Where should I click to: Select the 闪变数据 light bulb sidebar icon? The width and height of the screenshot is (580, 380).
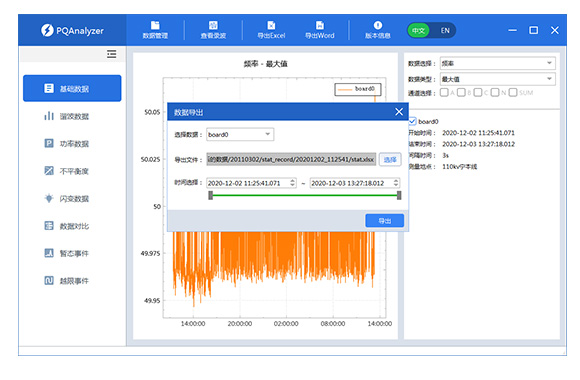click(x=49, y=198)
